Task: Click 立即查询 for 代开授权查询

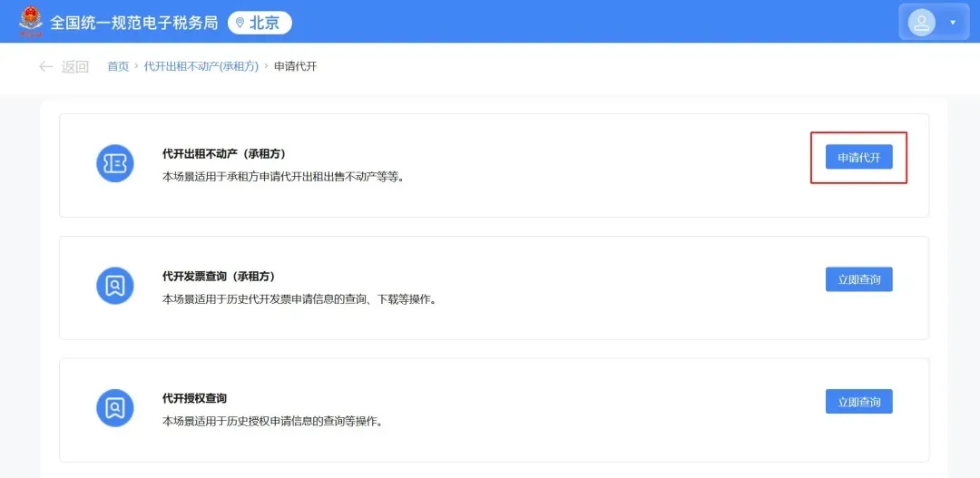Action: click(858, 401)
